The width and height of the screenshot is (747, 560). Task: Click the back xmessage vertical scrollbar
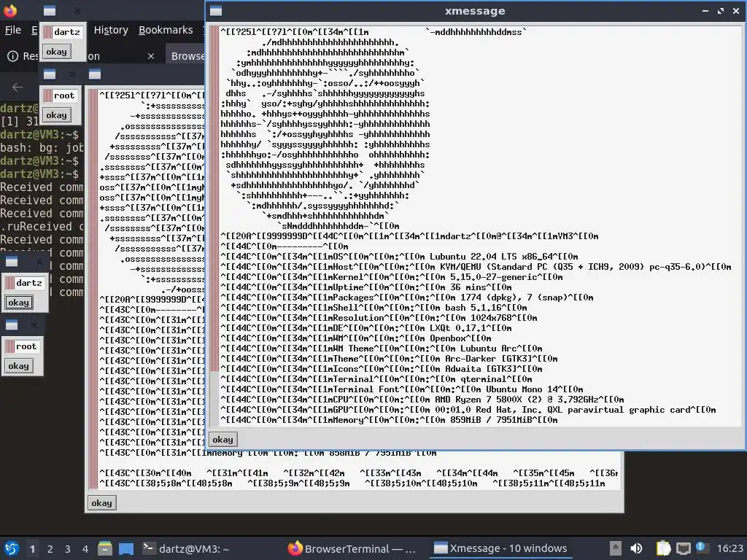93,289
